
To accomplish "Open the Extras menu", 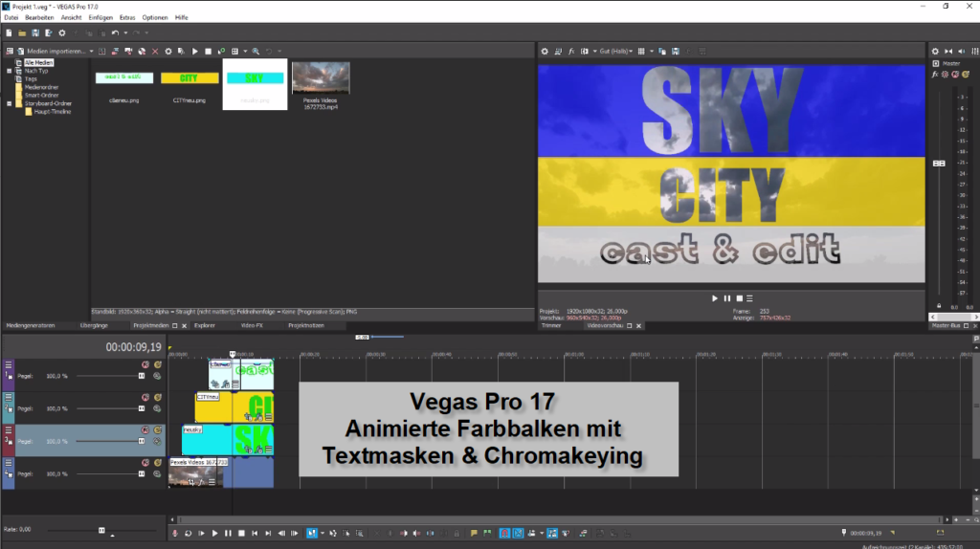I will point(127,17).
